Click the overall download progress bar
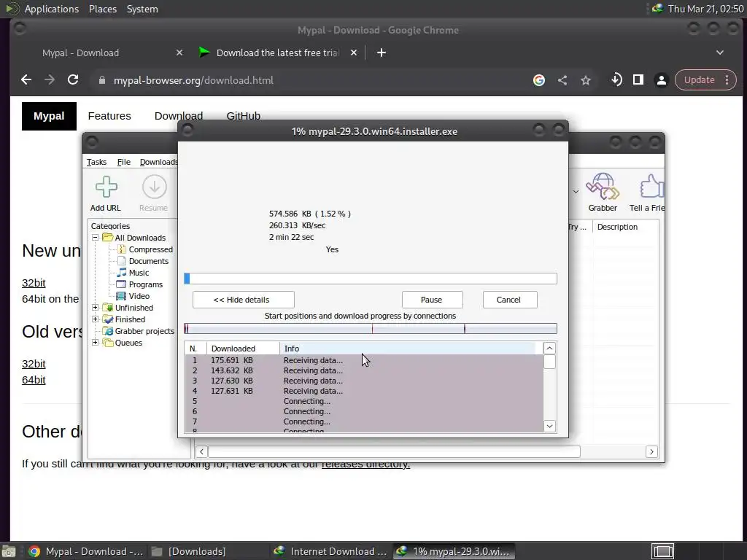 pos(370,279)
